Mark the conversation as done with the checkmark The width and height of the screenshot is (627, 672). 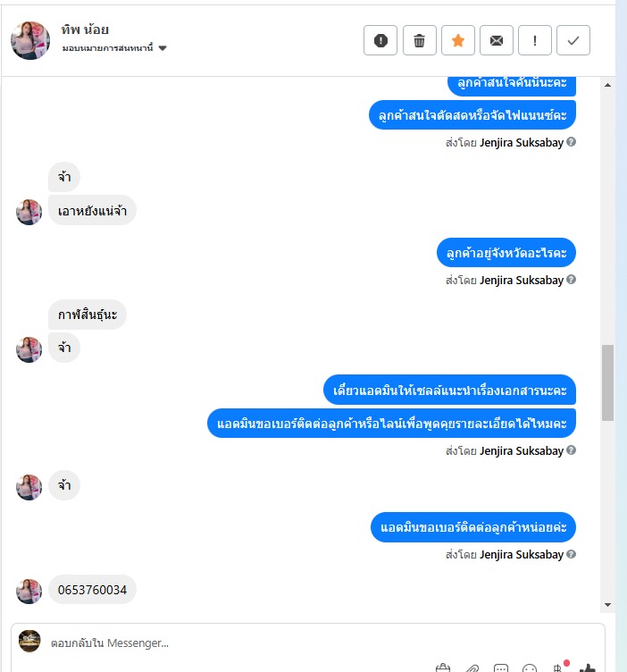573,40
